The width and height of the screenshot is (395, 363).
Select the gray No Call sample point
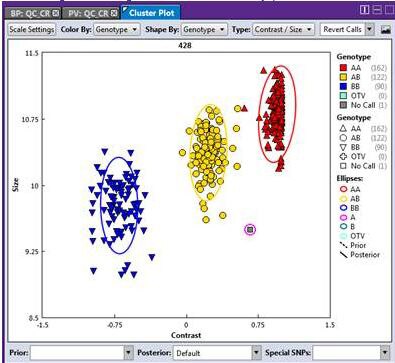(250, 230)
